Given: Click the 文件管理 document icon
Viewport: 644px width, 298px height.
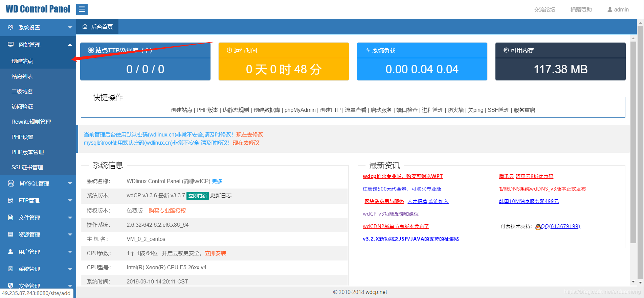Looking at the screenshot, I should [10, 218].
